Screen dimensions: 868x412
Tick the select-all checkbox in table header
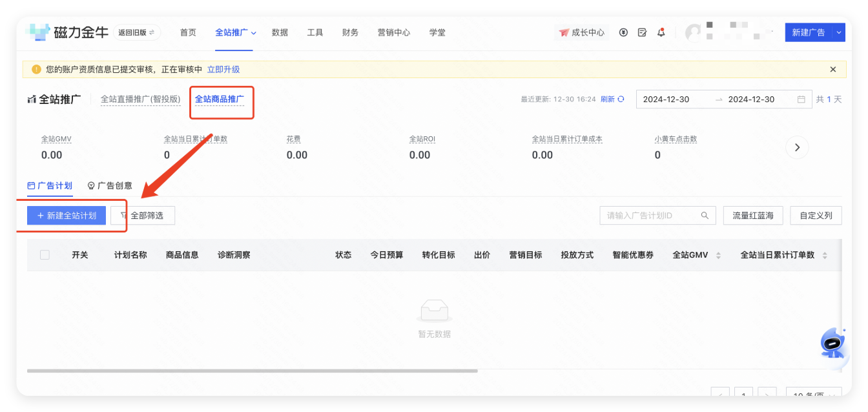coord(45,255)
